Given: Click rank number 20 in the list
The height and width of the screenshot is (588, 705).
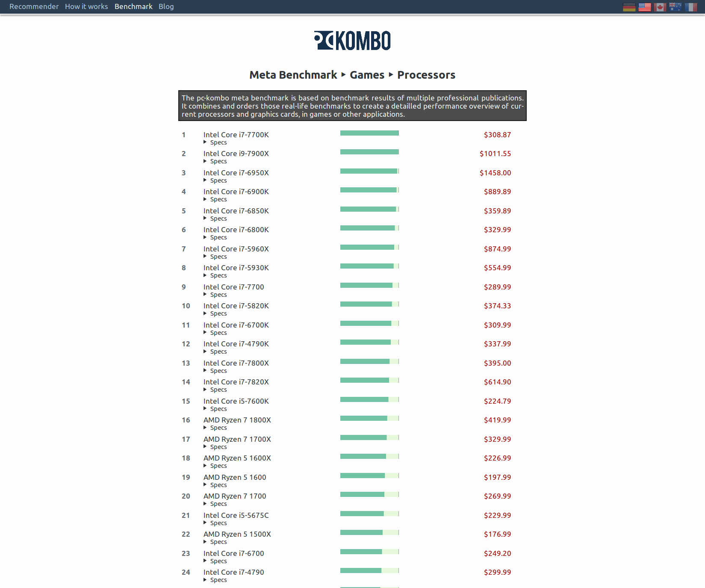Looking at the screenshot, I should 186,496.
